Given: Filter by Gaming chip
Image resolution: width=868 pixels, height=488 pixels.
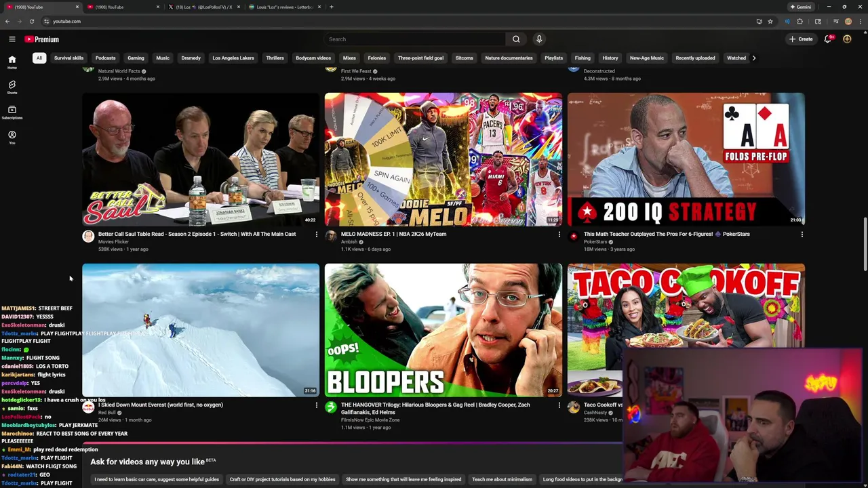Looking at the screenshot, I should pos(136,58).
